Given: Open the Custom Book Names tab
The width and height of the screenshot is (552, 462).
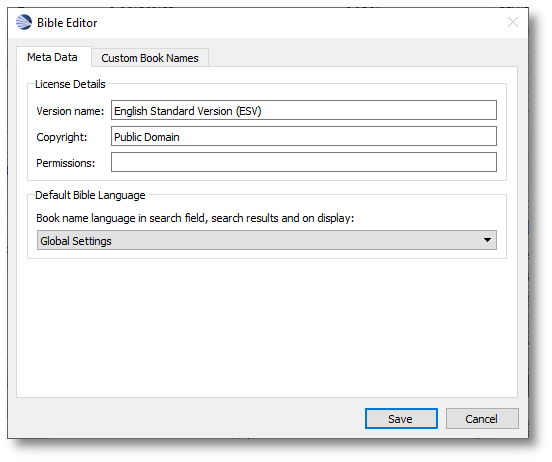Looking at the screenshot, I should [x=150, y=58].
